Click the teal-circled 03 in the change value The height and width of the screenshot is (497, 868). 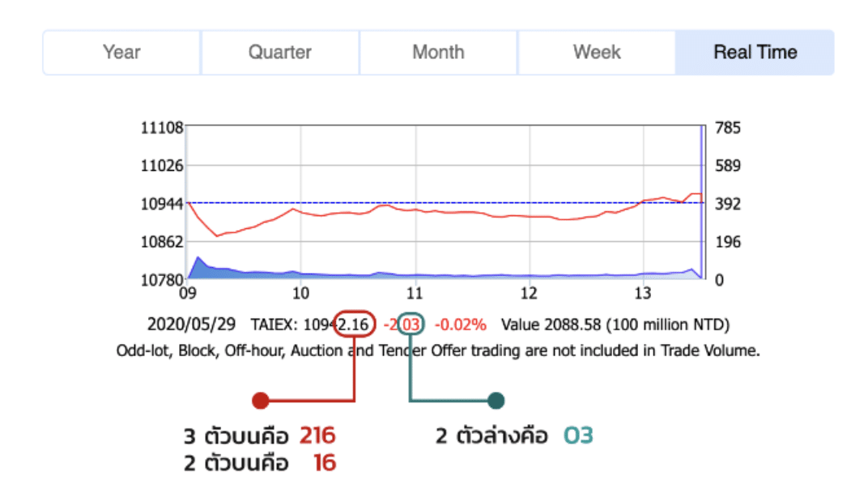click(411, 325)
